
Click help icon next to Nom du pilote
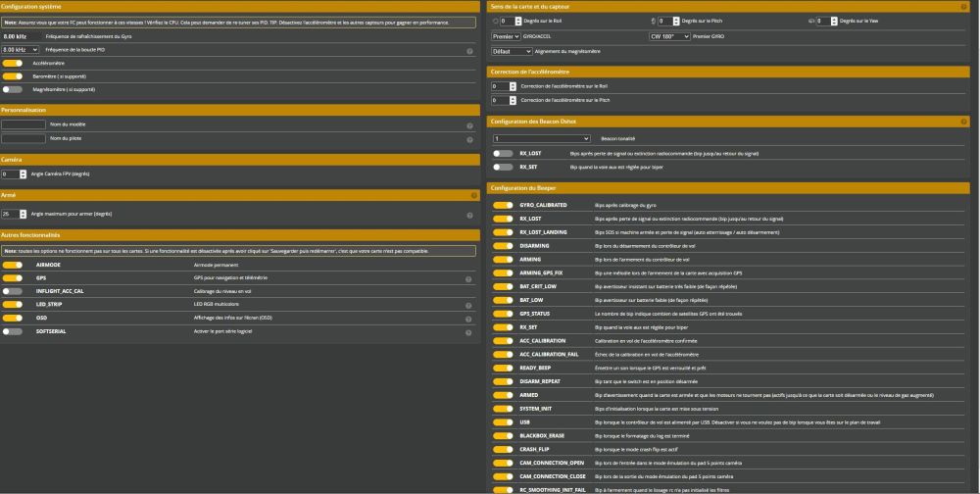point(470,139)
